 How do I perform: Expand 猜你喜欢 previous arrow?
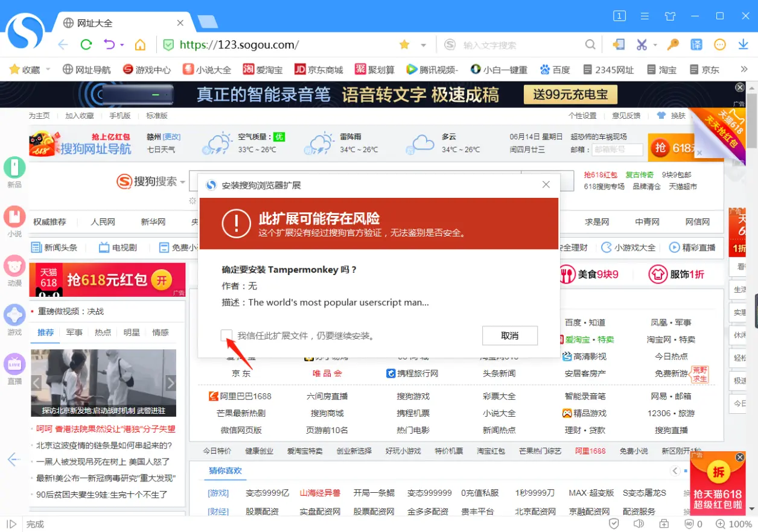coord(675,470)
